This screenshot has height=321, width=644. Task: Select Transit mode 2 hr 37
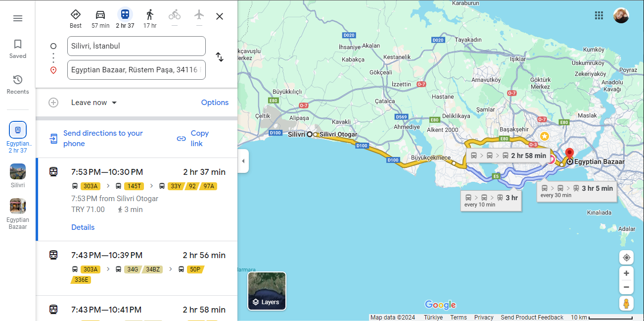pos(125,19)
